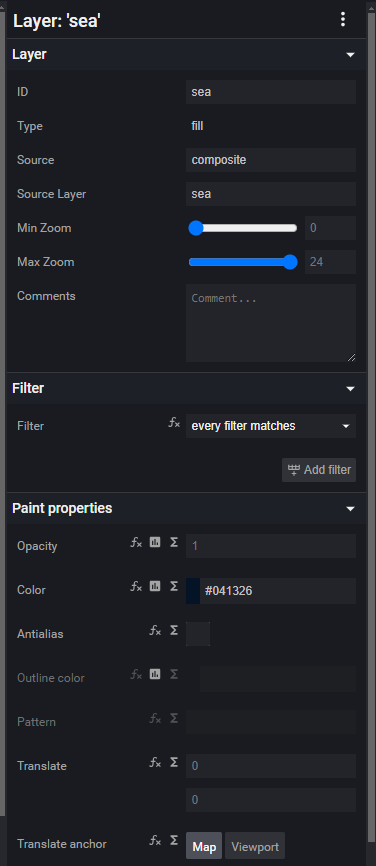Screen dimensions: 376x866
Task: Click the Opacity zoom function chart icon
Action: tap(155, 543)
